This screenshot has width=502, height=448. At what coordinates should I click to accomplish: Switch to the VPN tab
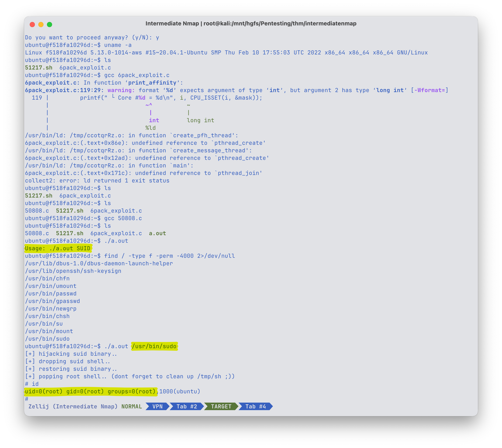tap(157, 406)
